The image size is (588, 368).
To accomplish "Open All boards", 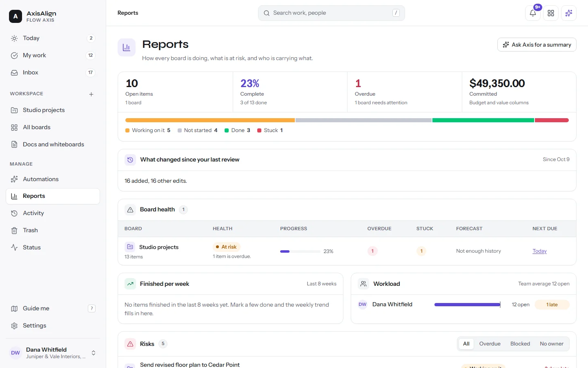I will pyautogui.click(x=53, y=127).
